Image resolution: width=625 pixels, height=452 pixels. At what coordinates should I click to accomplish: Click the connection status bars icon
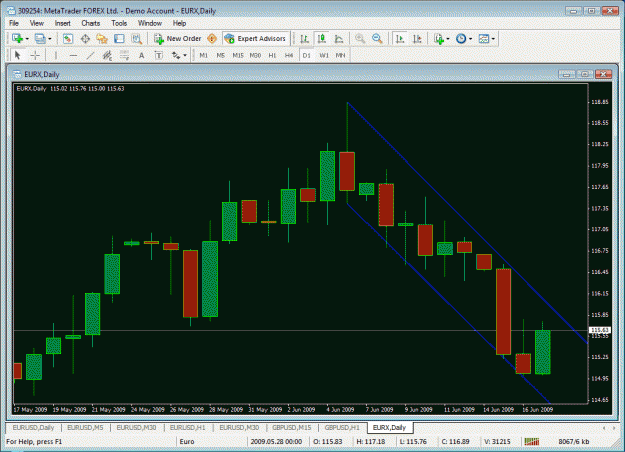pyautogui.click(x=532, y=441)
